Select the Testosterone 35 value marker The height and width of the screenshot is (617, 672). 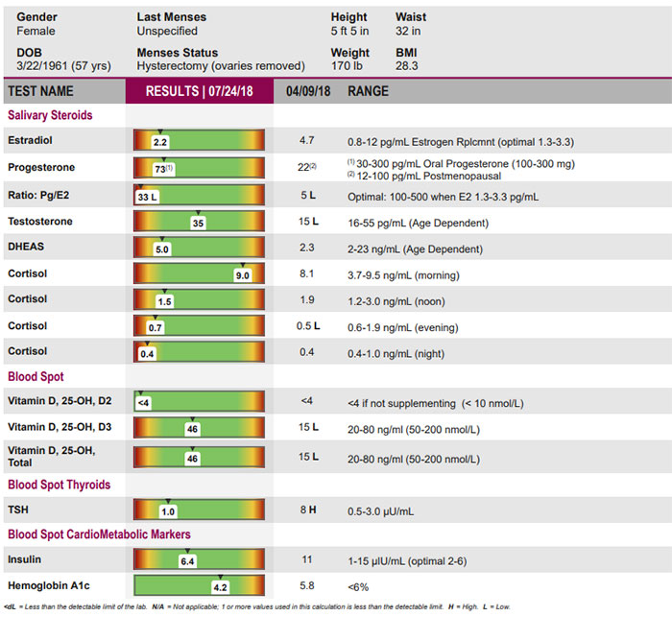pos(198,223)
